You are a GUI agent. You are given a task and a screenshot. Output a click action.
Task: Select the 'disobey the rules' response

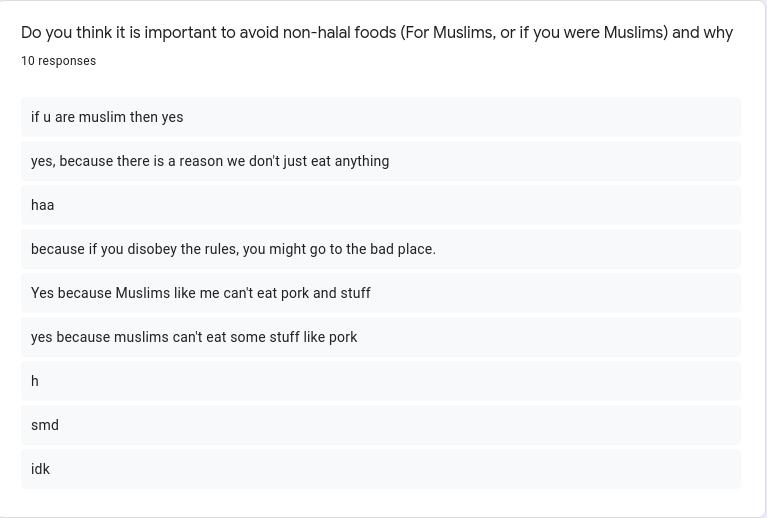coord(381,249)
